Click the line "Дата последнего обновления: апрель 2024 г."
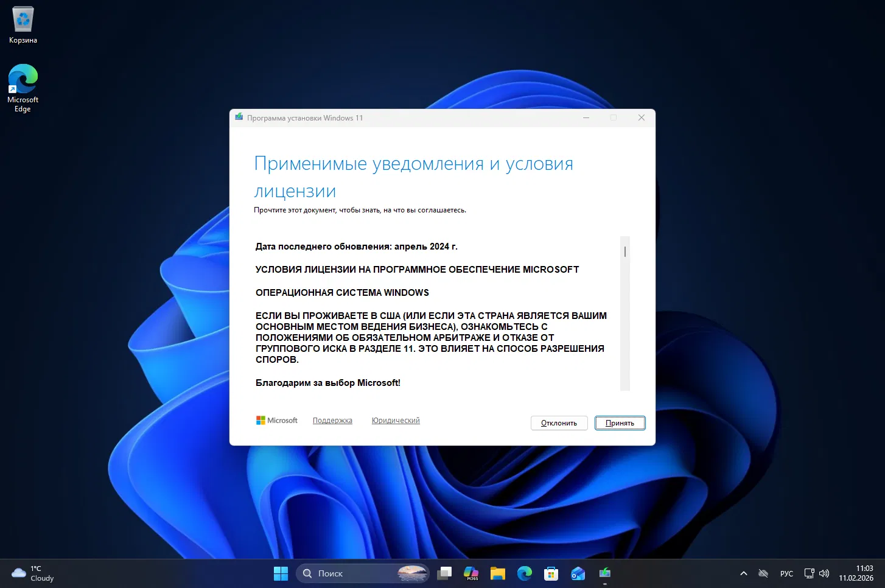Screen dimensions: 885x588 [357, 247]
